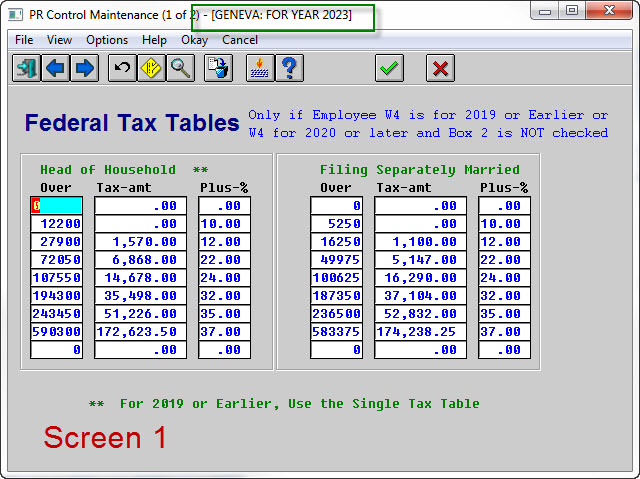Cancel with red X toolbar button
The image size is (640, 479).
[440, 68]
